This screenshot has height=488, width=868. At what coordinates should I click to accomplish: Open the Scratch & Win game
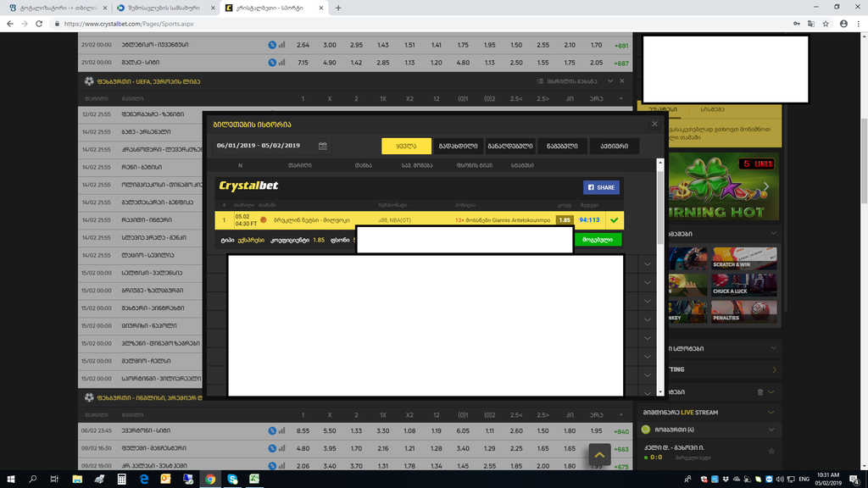point(743,258)
